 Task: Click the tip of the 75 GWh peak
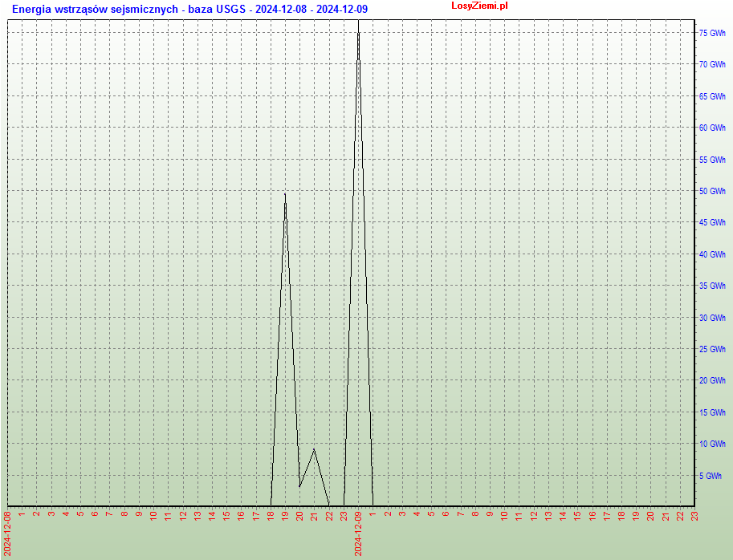[358, 33]
